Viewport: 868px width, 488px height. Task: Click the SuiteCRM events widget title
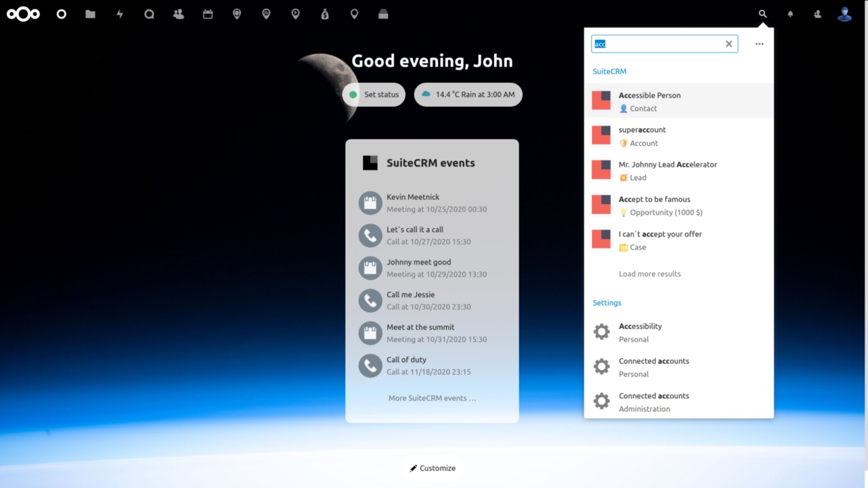(430, 163)
